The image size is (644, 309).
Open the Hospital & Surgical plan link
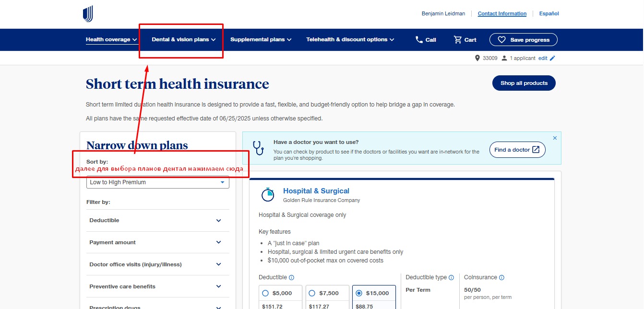[x=316, y=191]
